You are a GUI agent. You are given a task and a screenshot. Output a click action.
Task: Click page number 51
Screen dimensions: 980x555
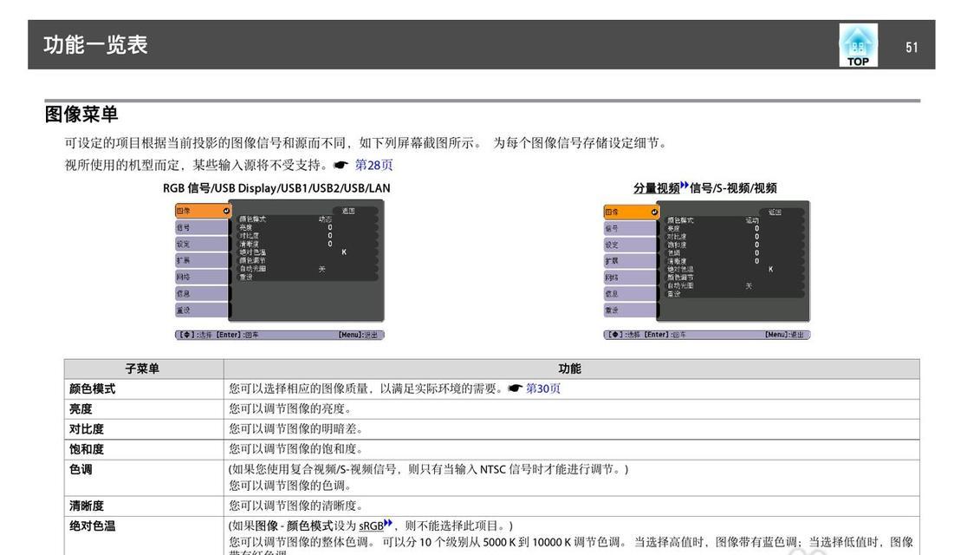(912, 48)
